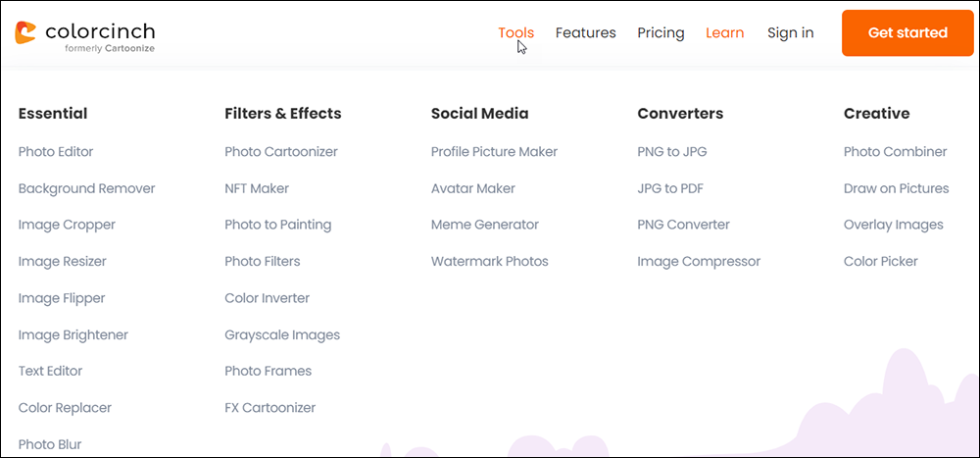This screenshot has height=458, width=980.
Task: Open the Learn menu
Action: coord(724,32)
